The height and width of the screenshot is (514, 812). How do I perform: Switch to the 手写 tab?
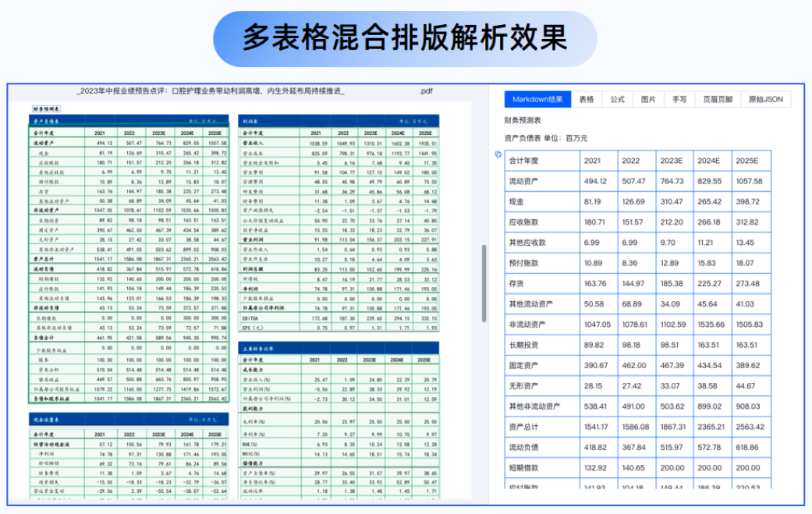679,99
